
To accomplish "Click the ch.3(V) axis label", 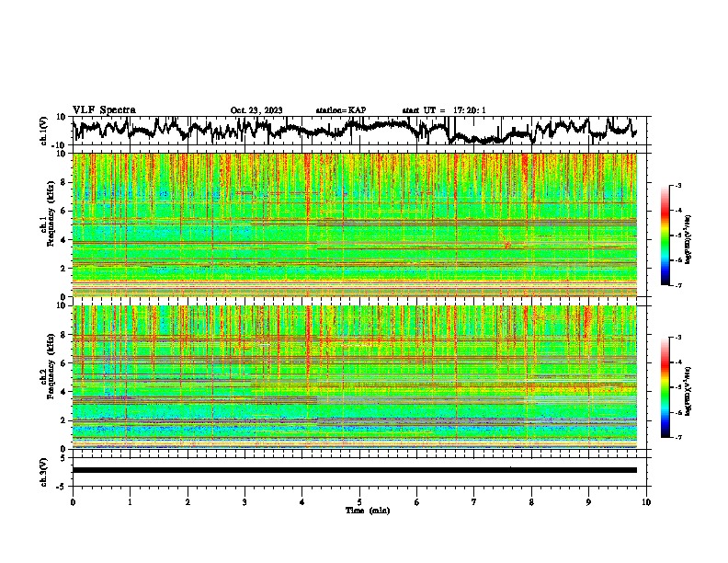I will 44,472.
